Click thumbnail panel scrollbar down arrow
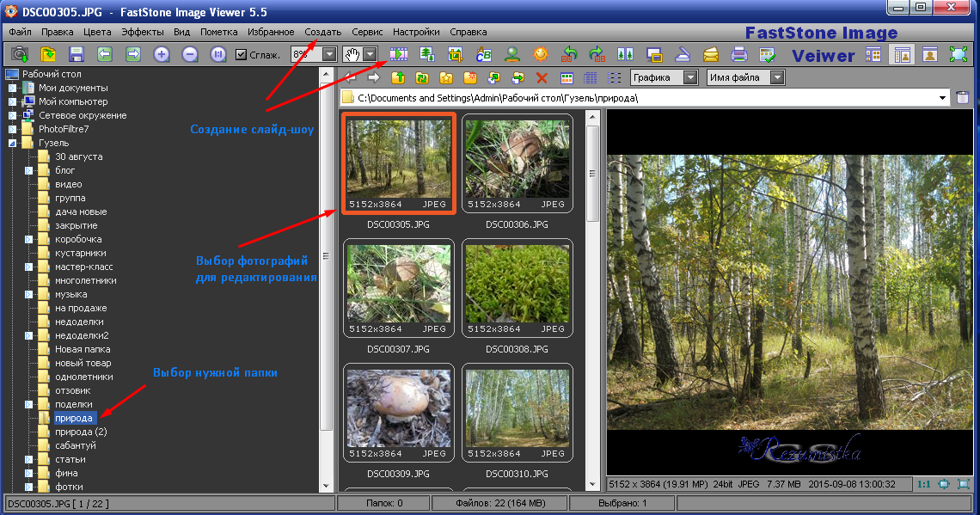This screenshot has height=515, width=980. pyautogui.click(x=592, y=484)
